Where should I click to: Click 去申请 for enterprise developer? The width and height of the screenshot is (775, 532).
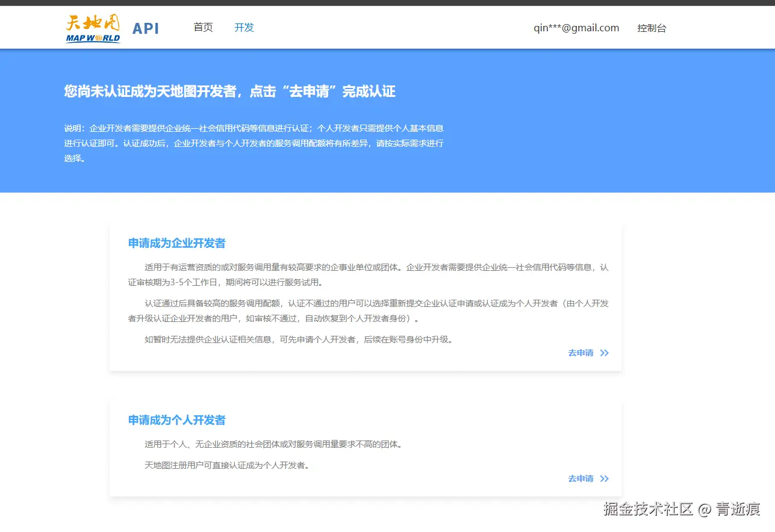(x=580, y=353)
